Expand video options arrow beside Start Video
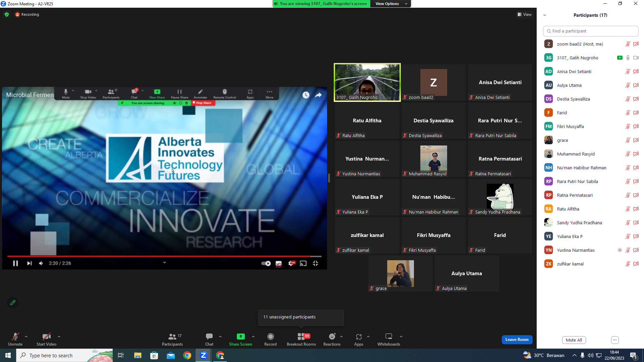Viewport: 644px width, 362px height. pos(59,337)
